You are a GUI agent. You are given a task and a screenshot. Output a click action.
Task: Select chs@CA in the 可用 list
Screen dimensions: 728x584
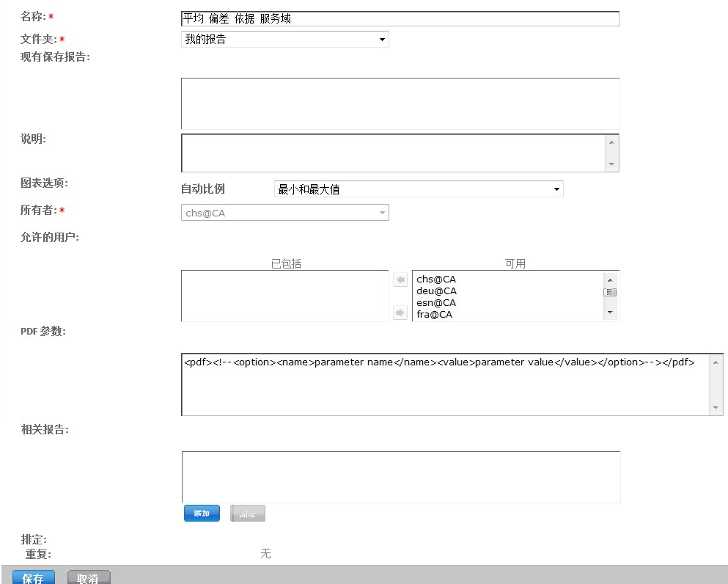tap(436, 280)
